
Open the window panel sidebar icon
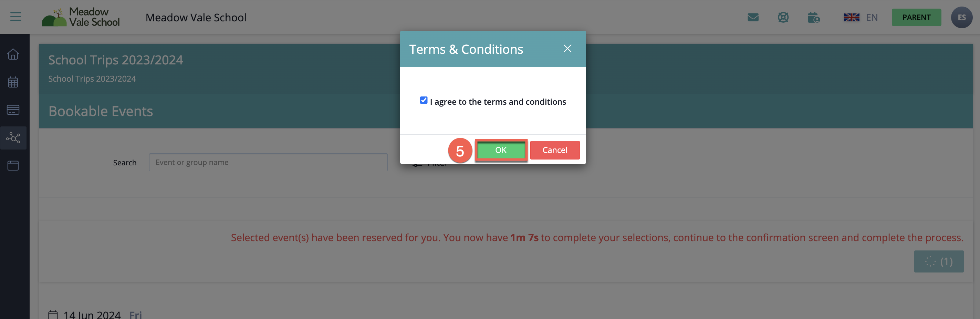(x=13, y=166)
